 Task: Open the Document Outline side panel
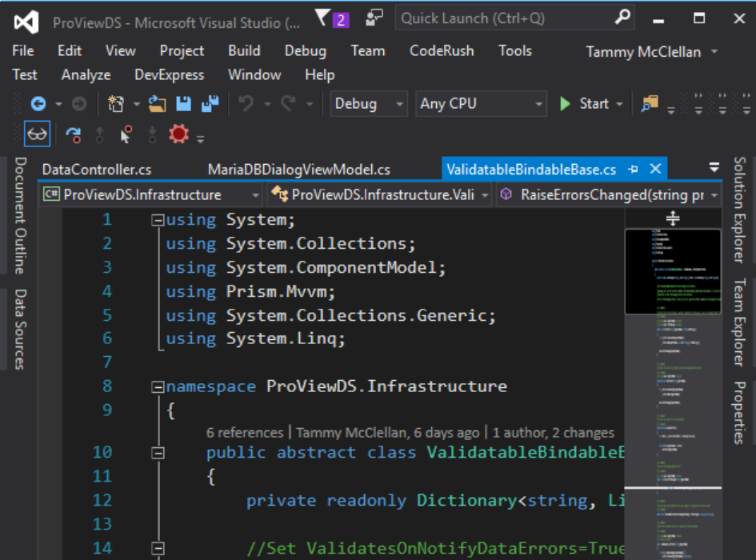click(x=20, y=216)
